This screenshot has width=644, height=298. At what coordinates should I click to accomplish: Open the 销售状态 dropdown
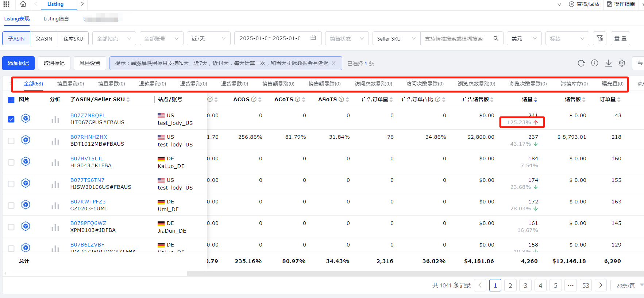click(x=346, y=38)
